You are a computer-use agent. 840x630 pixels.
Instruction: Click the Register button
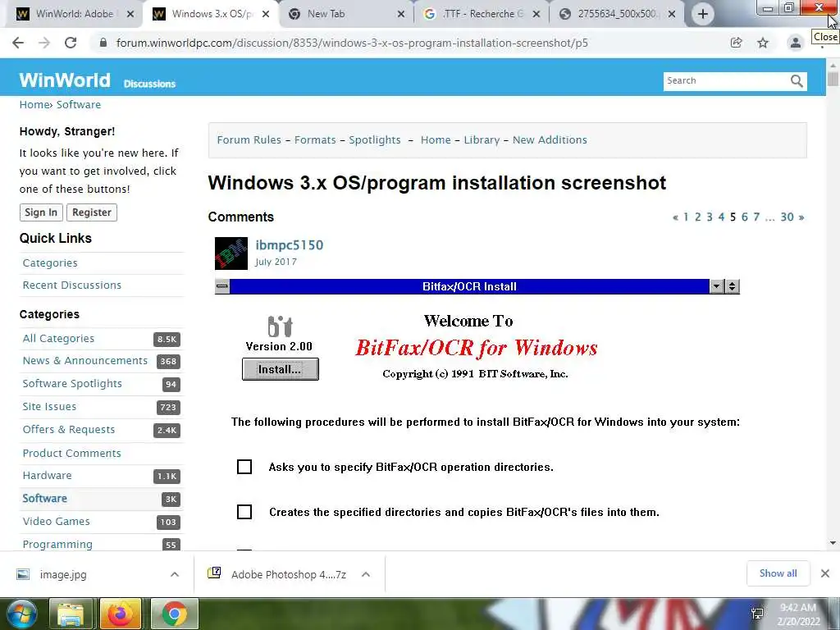point(92,212)
